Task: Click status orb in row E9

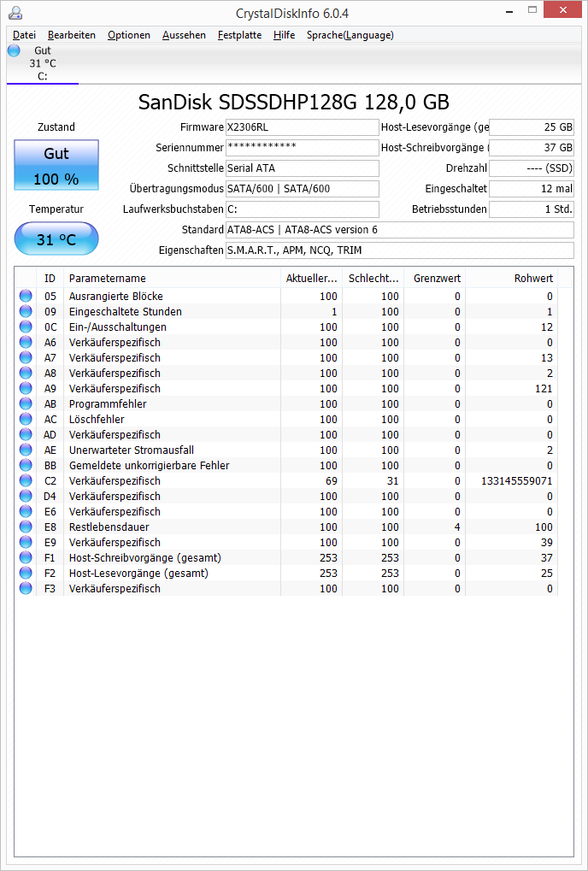Action: point(26,542)
